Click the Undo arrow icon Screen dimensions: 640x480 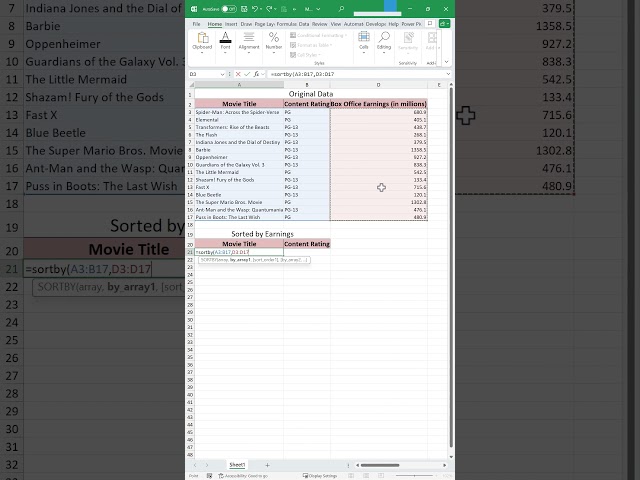pos(255,9)
